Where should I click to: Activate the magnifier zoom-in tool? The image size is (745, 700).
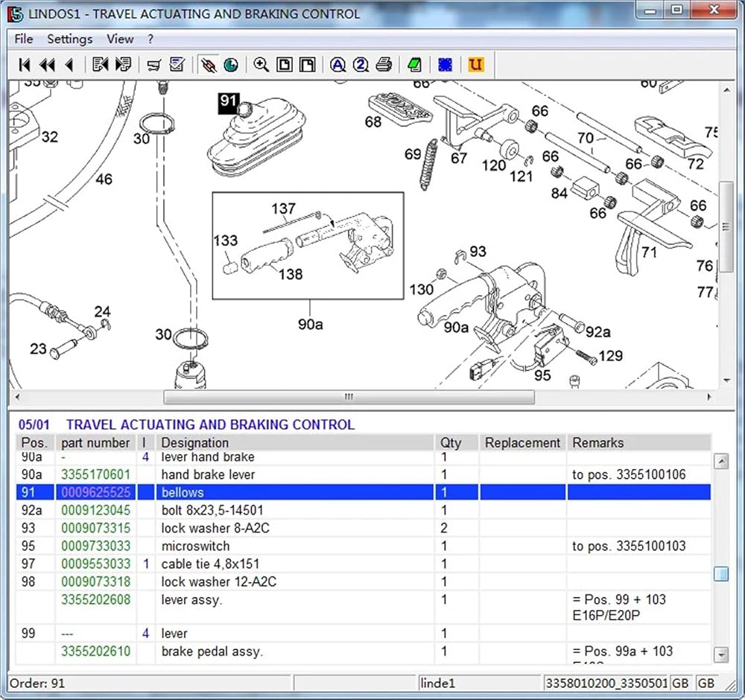pos(261,65)
